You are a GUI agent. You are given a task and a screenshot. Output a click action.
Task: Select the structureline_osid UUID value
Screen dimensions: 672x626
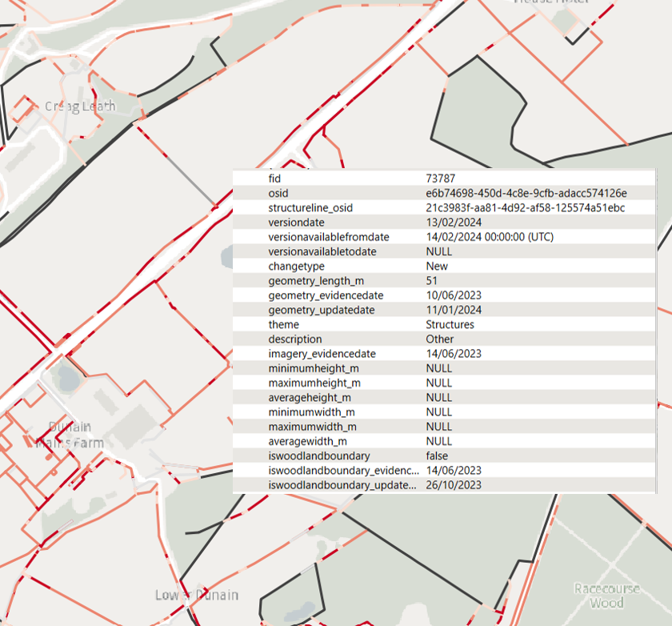525,207
